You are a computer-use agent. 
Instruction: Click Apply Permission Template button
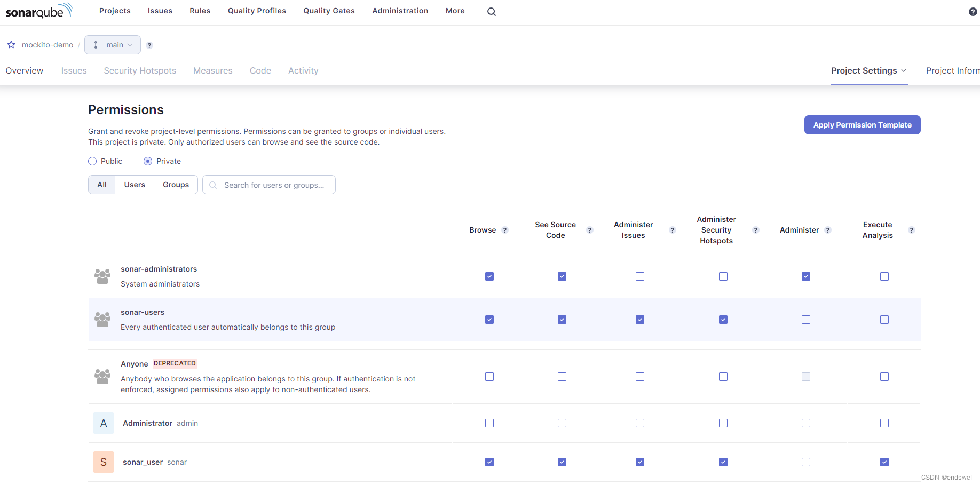coord(863,125)
